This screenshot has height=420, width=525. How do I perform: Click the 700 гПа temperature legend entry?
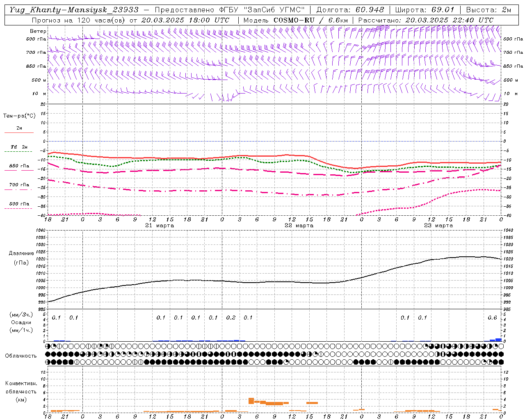click(x=19, y=185)
